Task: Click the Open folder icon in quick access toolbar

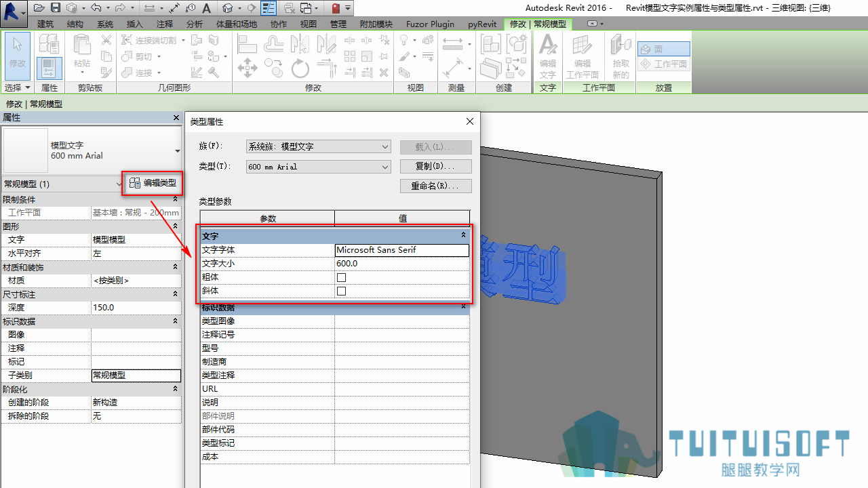Action: pos(39,8)
